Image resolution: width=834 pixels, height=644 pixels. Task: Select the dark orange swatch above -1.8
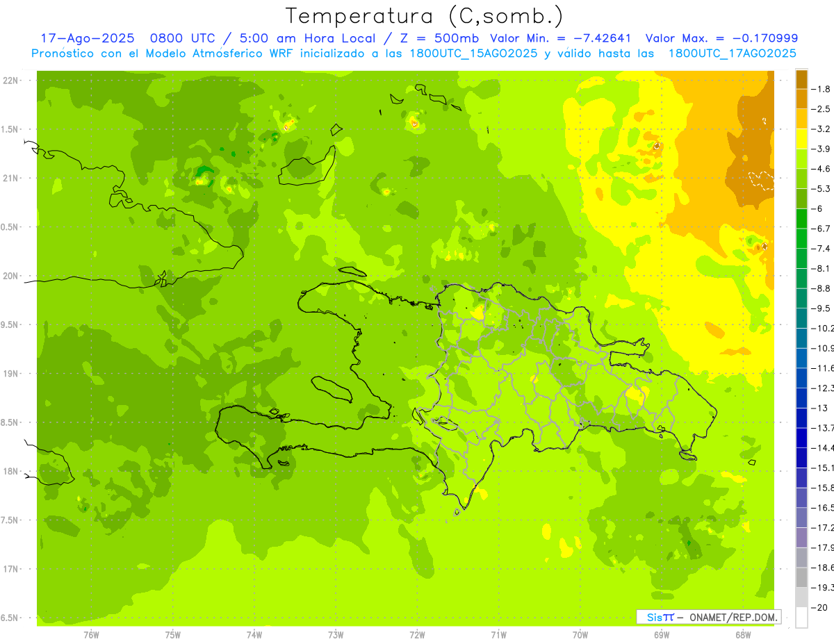(x=801, y=79)
